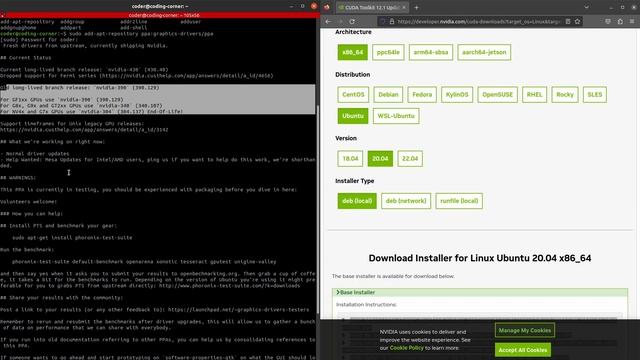This screenshot has height=360, width=640.
Task: Select arm64-sbsa architecture option
Action: point(431,52)
